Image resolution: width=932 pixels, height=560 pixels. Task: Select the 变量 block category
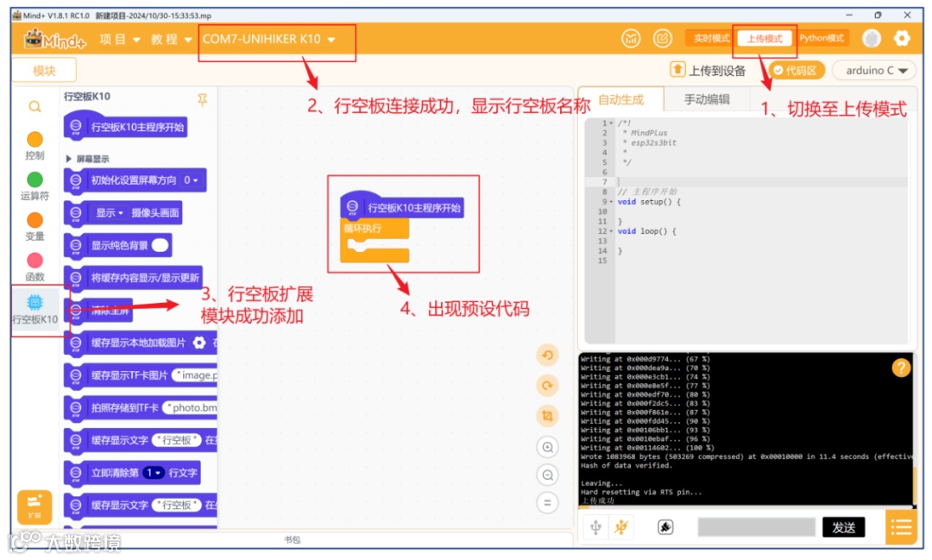[x=35, y=226]
